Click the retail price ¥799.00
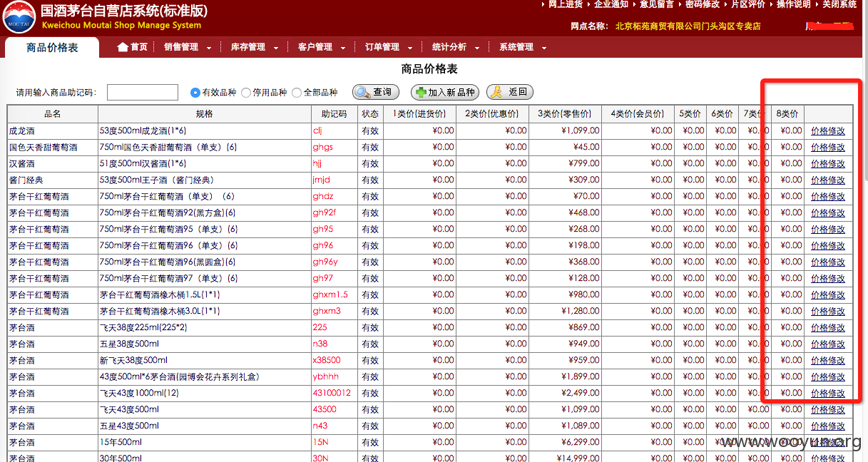Image resolution: width=868 pixels, height=462 pixels. click(x=584, y=164)
